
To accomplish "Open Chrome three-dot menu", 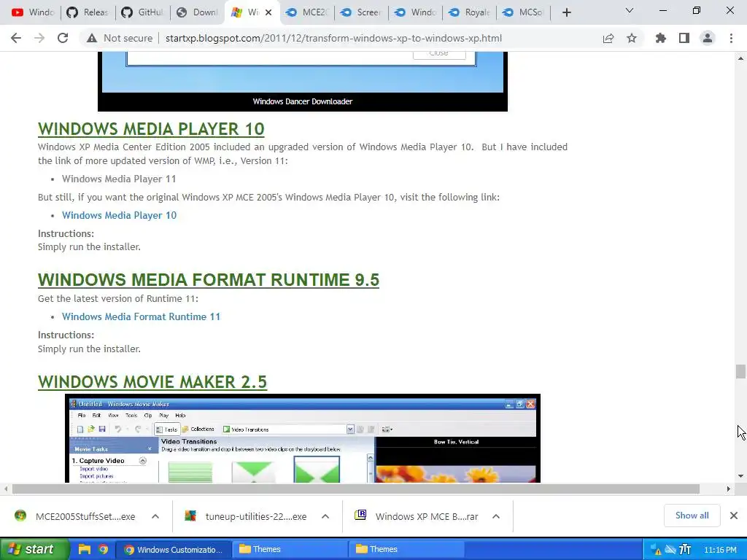I will (731, 38).
